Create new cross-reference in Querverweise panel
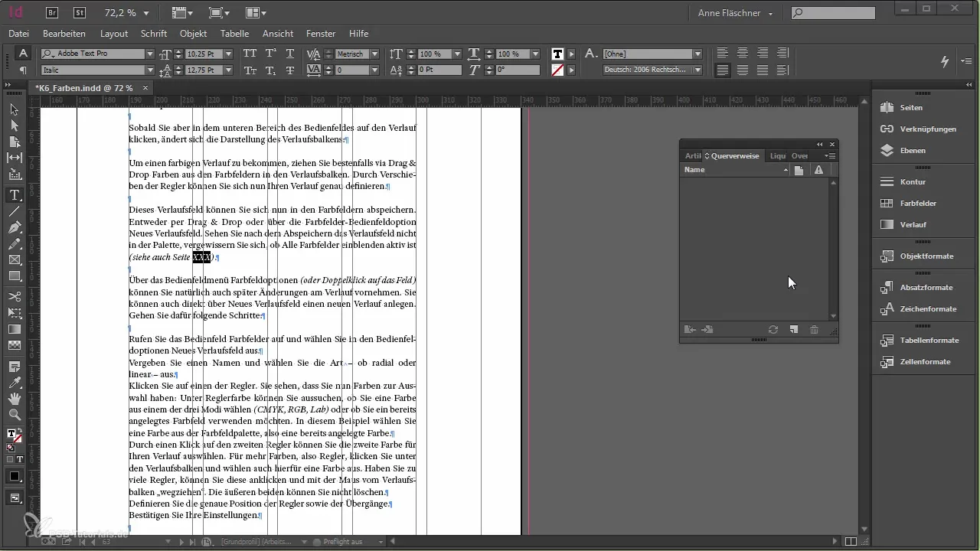This screenshot has width=980, height=551. coord(794,330)
